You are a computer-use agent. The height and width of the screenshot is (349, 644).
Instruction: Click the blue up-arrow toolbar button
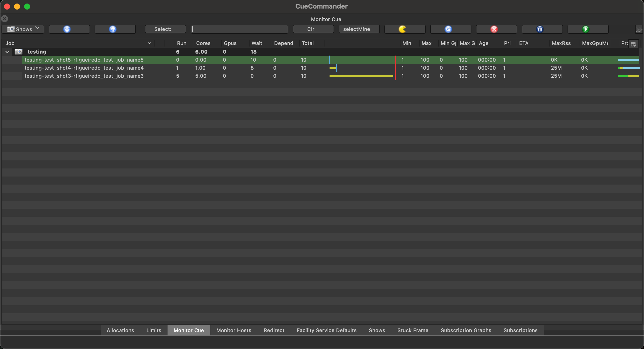115,29
